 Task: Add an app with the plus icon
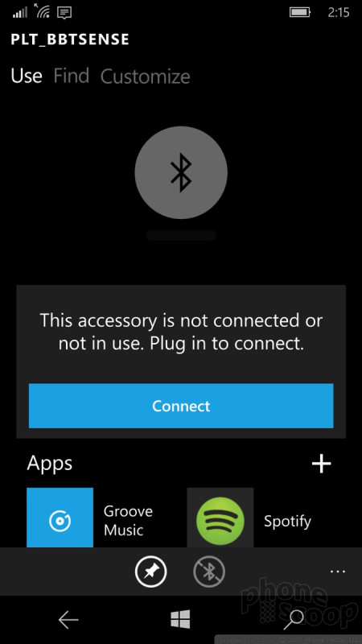coord(321,464)
